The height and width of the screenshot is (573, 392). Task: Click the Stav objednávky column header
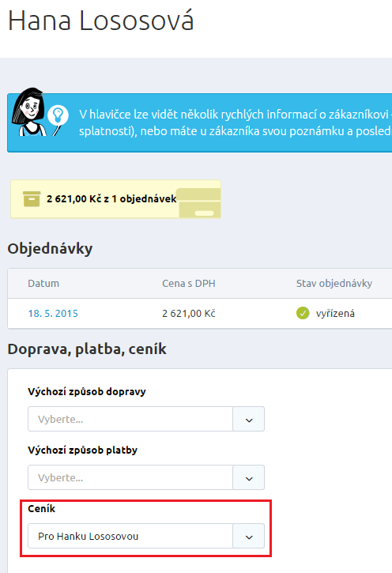pyautogui.click(x=334, y=284)
